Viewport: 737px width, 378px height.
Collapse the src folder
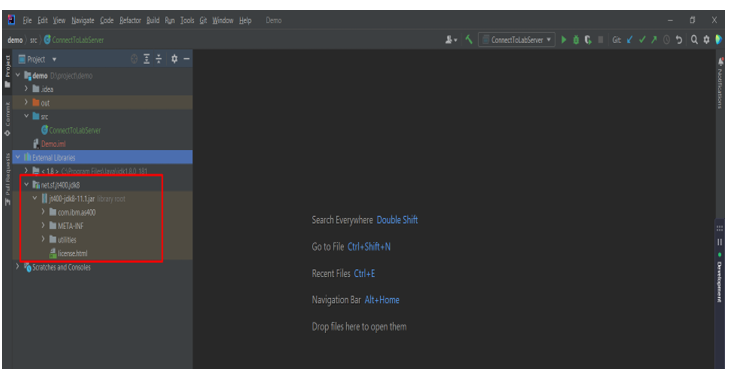(26, 116)
